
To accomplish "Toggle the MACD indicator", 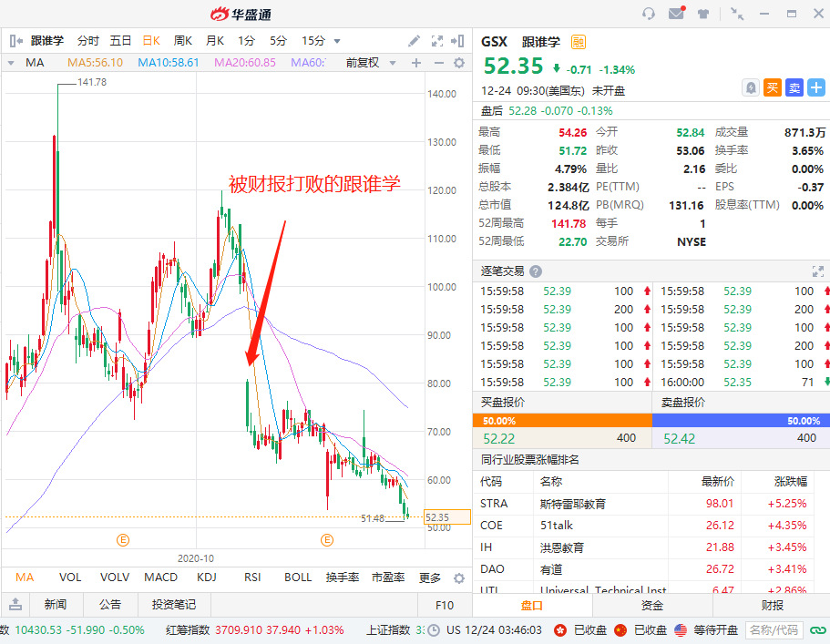I will (161, 578).
